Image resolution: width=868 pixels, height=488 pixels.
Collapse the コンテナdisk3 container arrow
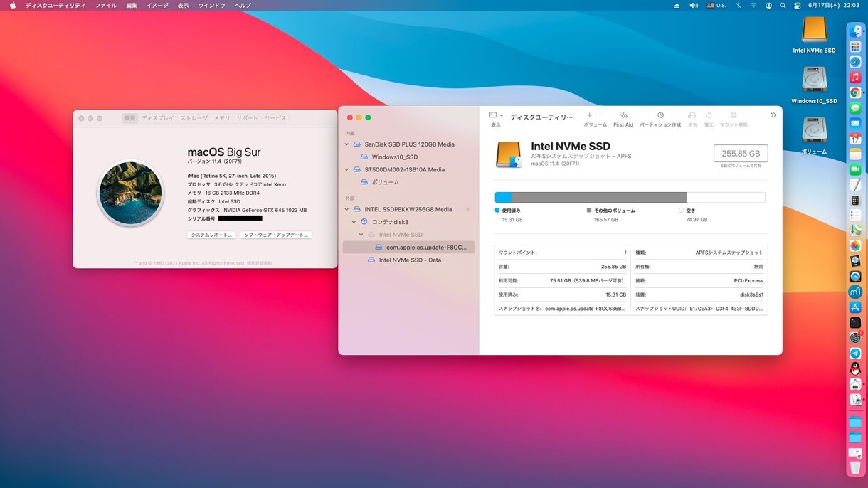click(x=354, y=222)
